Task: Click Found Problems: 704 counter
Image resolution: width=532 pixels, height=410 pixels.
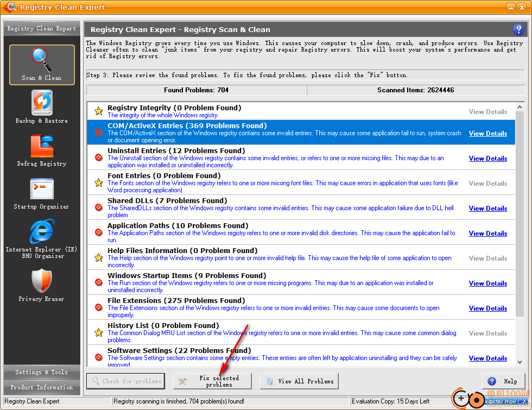Action: [197, 90]
